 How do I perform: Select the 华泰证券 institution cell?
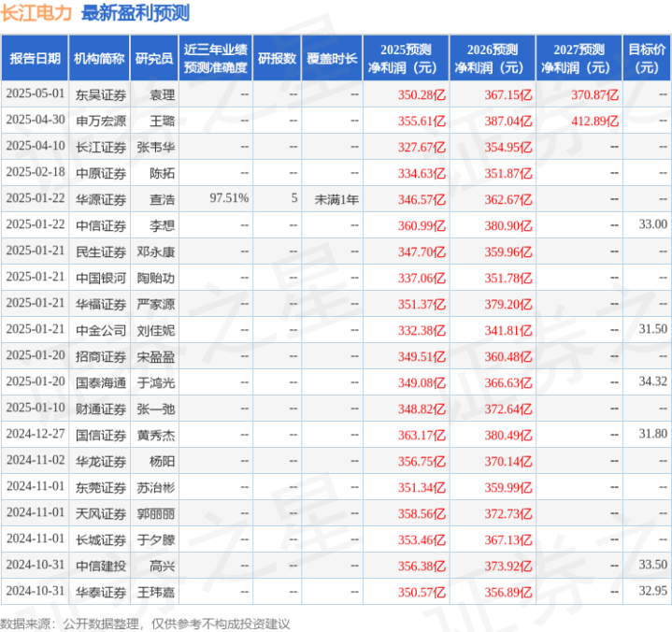tap(101, 592)
